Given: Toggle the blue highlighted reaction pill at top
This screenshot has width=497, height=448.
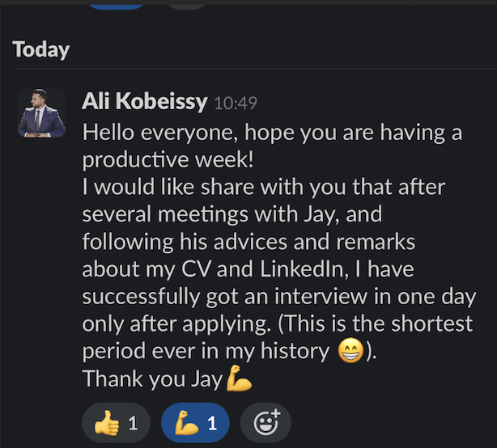Looking at the screenshot, I should (116, 3).
